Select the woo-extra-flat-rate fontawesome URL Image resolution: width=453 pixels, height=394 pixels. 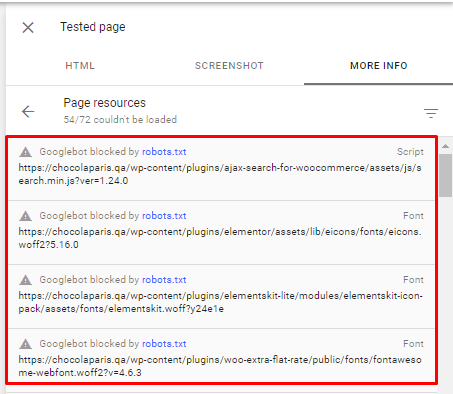click(220, 366)
